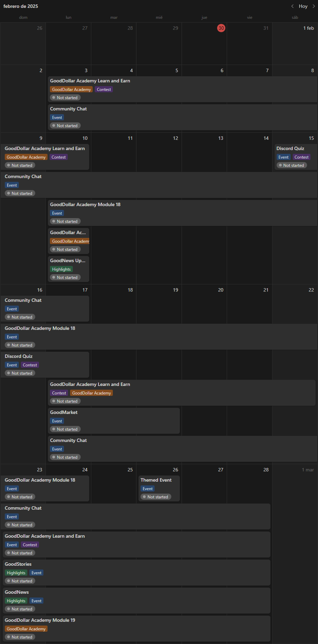Image resolution: width=318 pixels, height=644 pixels.
Task: Click the Highlights tag on GoodStories
Action: click(16, 573)
